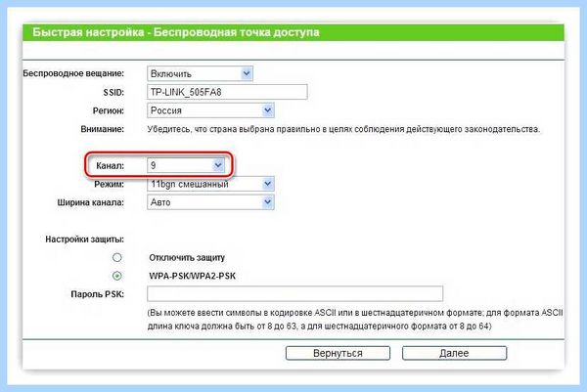587x392 pixels.
Task: Click the warning text starting Убедитесь, что страна
Action: [343, 129]
